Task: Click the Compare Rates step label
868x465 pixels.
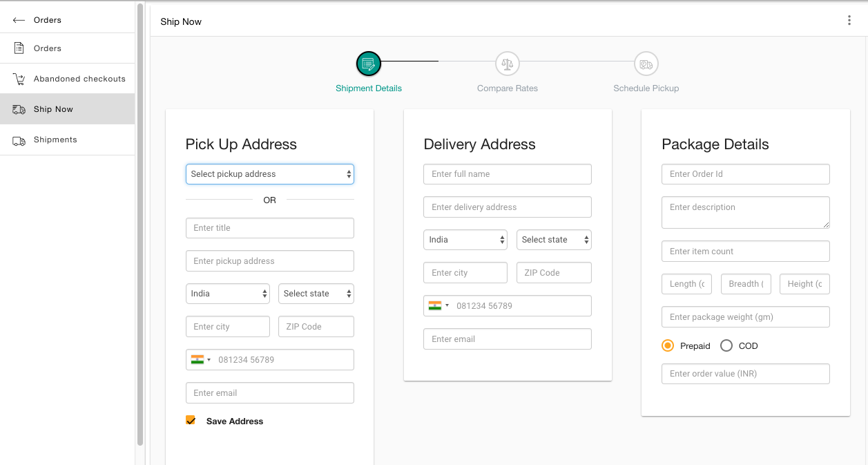Action: tap(508, 88)
